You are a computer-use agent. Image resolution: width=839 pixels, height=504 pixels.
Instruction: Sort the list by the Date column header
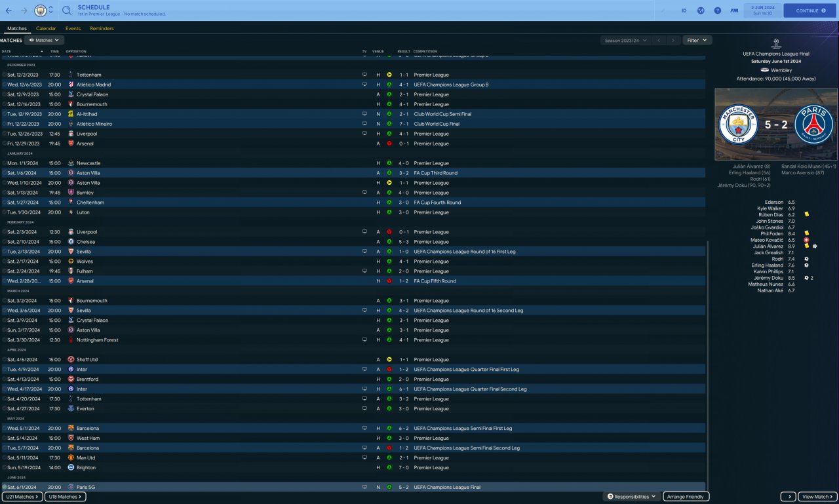coord(7,51)
